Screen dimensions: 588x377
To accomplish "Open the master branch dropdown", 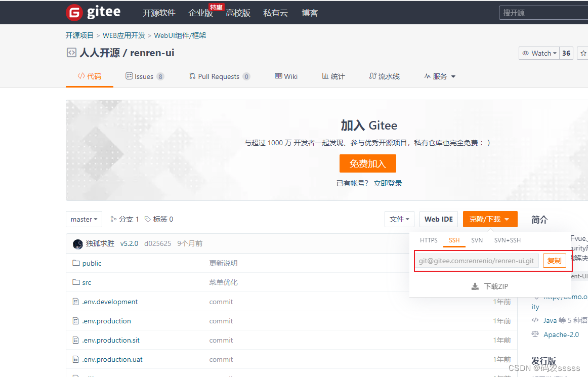I will (84, 219).
